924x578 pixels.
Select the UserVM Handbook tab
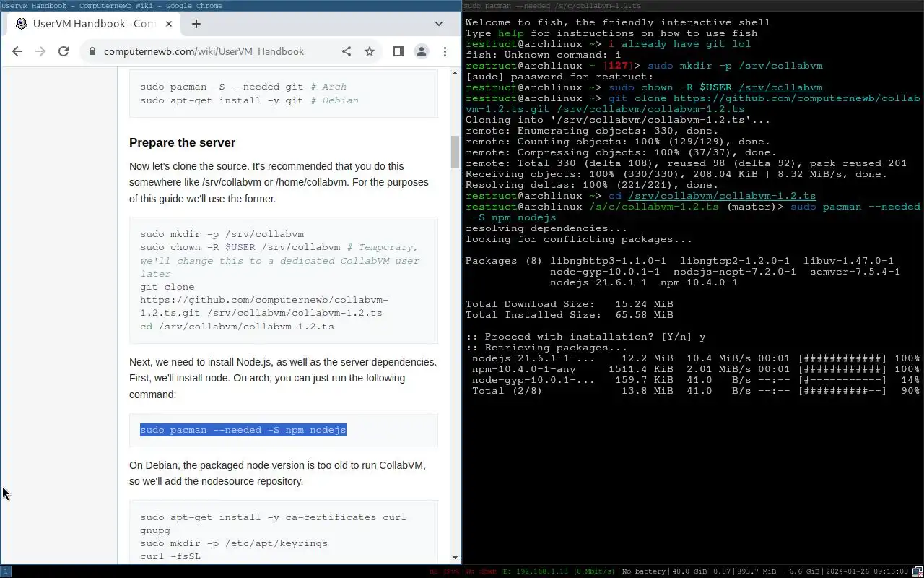(x=94, y=24)
